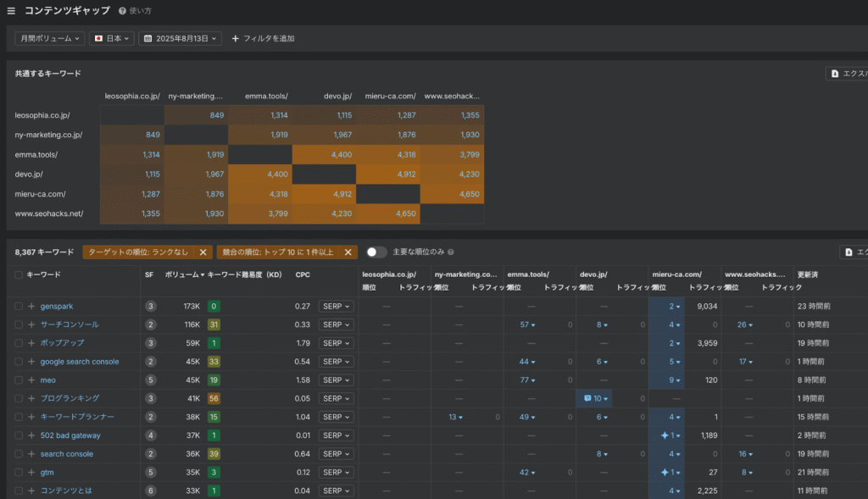Add ポップアップ keyword with plus icon
The width and height of the screenshot is (868, 499).
[31, 343]
